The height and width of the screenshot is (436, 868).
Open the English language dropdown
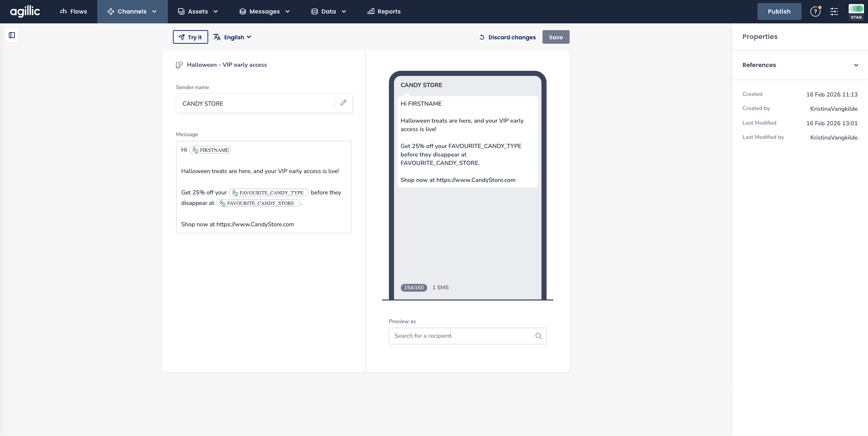click(233, 37)
